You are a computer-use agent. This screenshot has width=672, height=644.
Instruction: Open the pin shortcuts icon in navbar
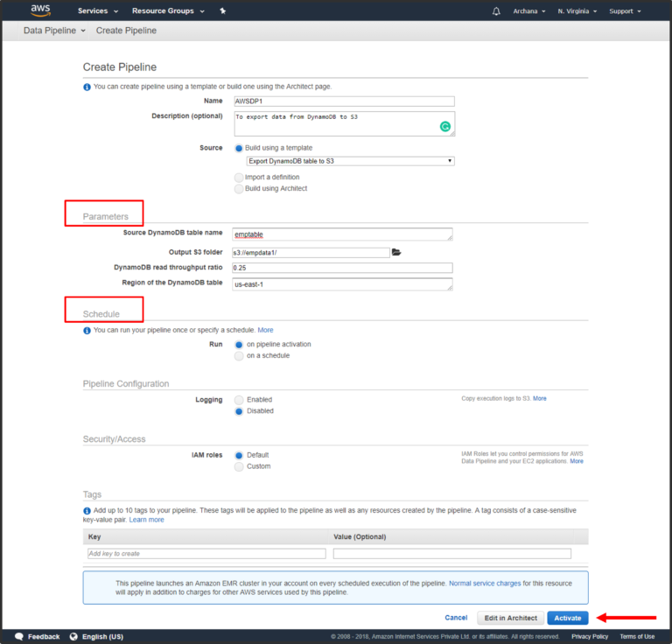coord(223,11)
